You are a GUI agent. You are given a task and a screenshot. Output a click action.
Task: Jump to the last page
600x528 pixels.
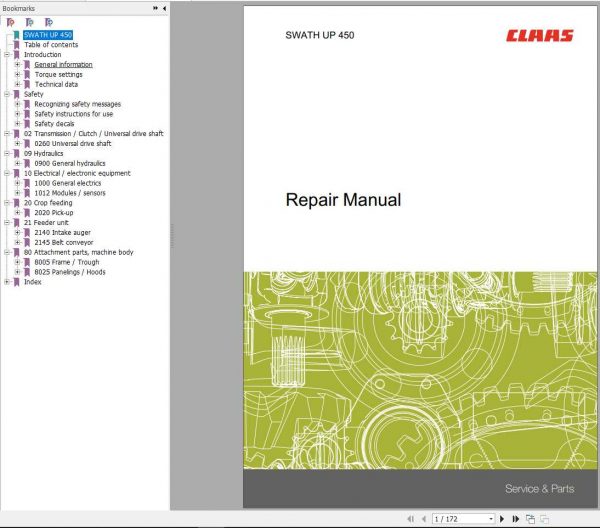515,519
